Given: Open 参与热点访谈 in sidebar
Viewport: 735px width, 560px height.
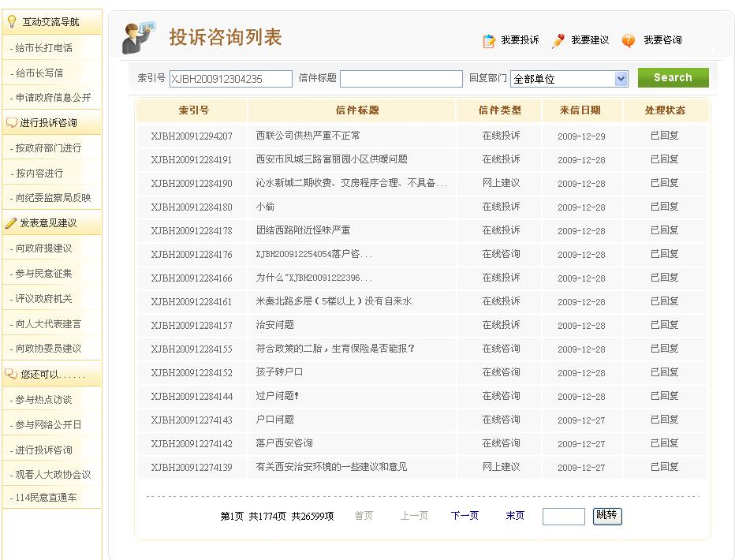Looking at the screenshot, I should click(43, 400).
